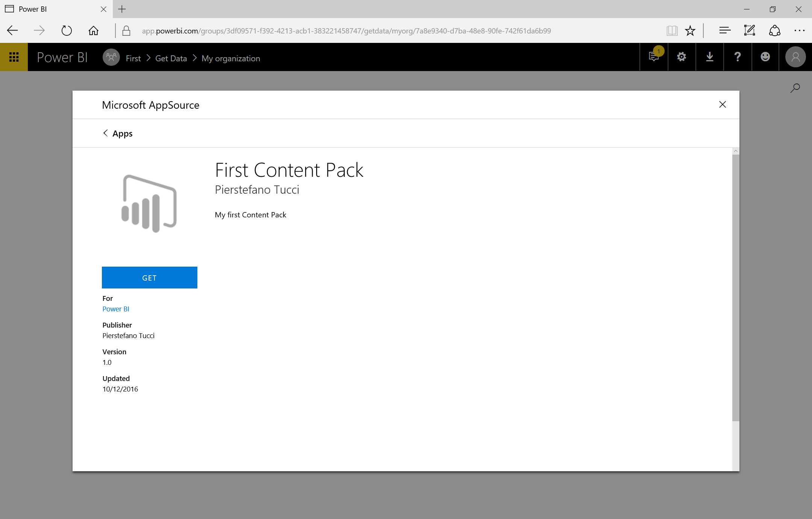Image resolution: width=812 pixels, height=519 pixels.
Task: Open the notifications panel with badge
Action: click(x=654, y=57)
